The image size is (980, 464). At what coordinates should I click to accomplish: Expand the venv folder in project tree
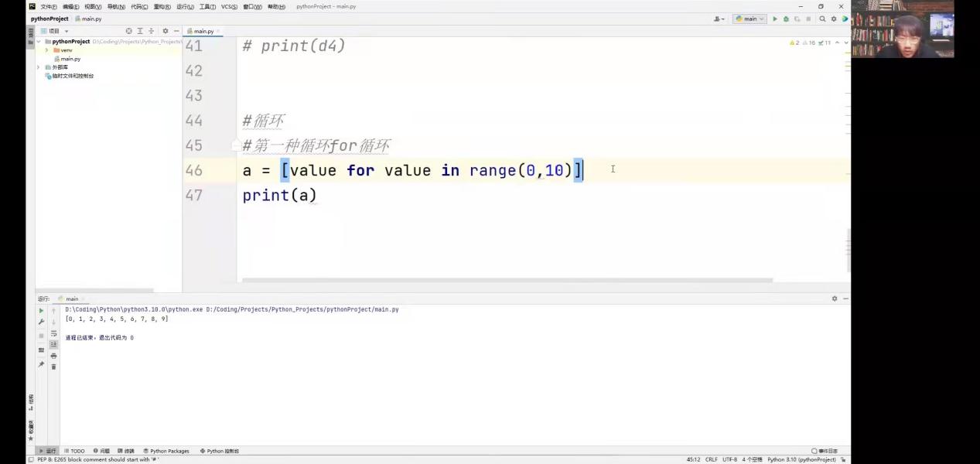click(x=46, y=50)
